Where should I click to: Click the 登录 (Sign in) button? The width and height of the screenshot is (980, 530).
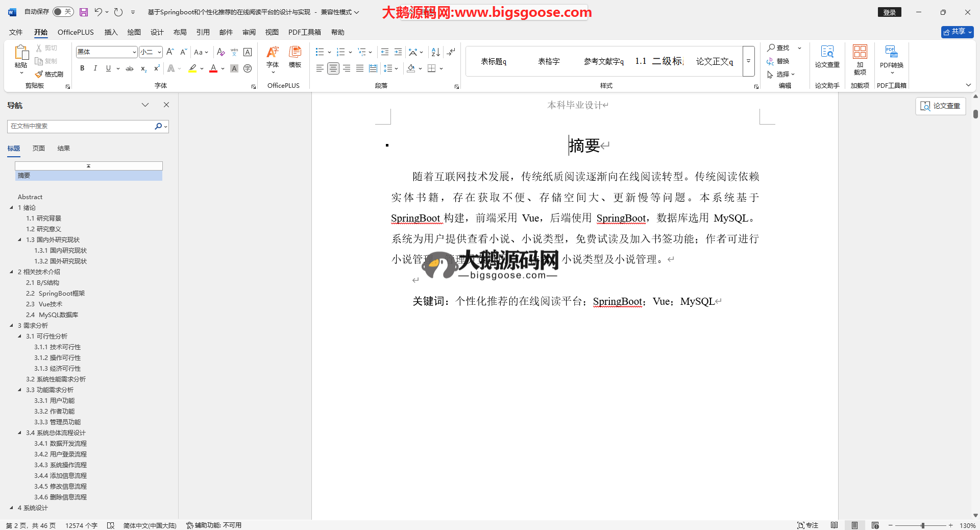[889, 12]
